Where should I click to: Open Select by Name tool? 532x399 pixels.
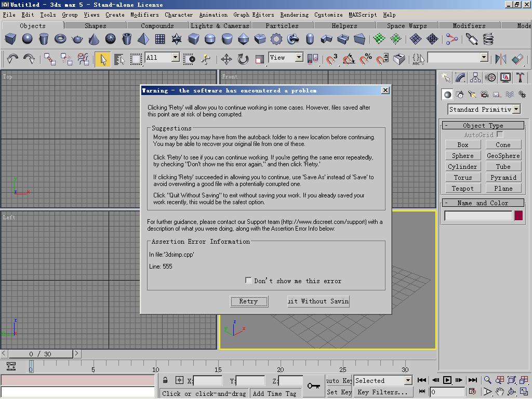(119, 59)
